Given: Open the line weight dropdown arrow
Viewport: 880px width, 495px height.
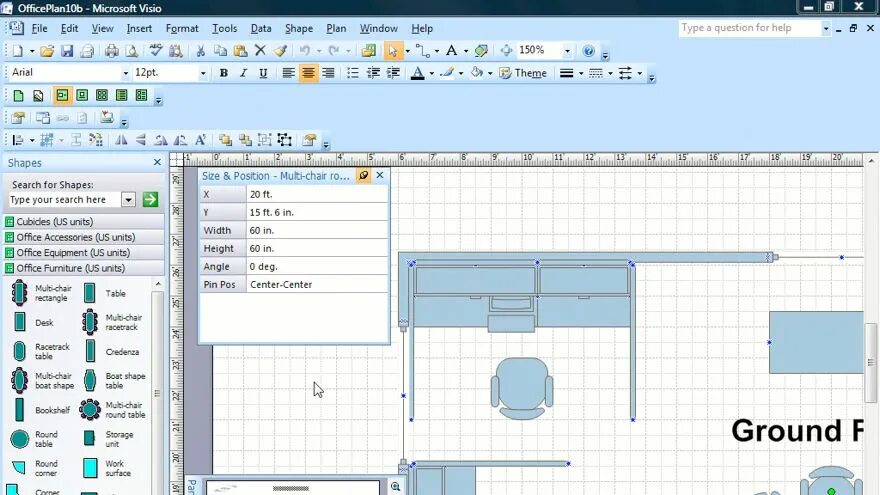Looking at the screenshot, I should click(581, 74).
